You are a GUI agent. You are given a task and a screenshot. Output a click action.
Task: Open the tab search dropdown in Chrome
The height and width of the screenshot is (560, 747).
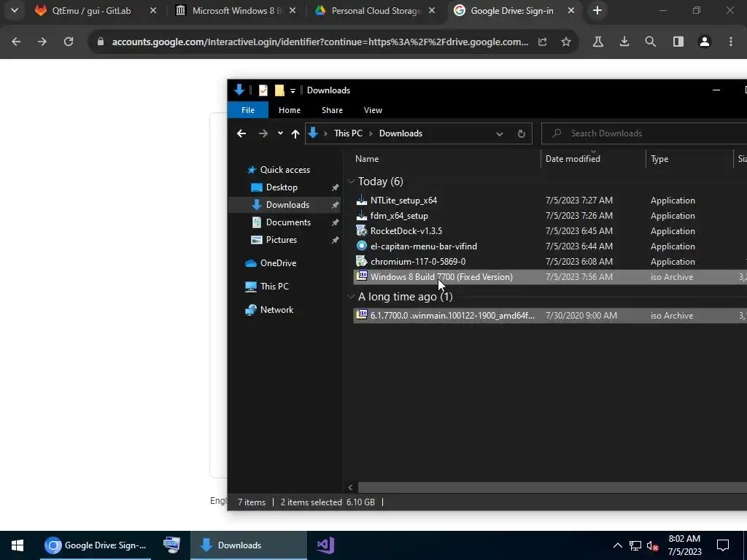[x=15, y=10]
